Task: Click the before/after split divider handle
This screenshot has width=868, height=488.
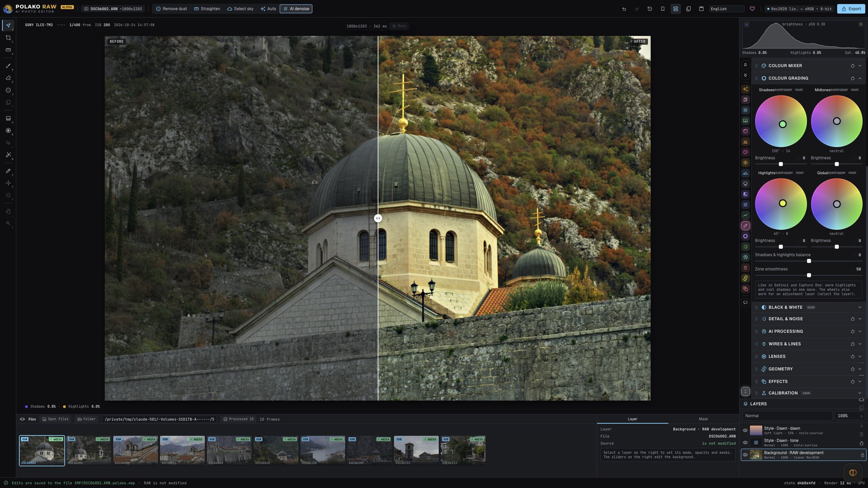Action: click(378, 218)
